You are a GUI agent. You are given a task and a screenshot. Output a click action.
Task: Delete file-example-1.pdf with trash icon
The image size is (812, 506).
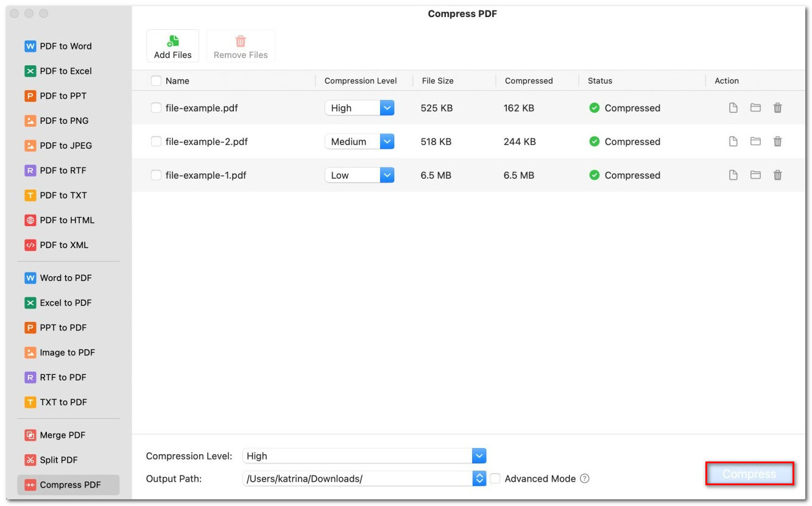[x=778, y=175]
